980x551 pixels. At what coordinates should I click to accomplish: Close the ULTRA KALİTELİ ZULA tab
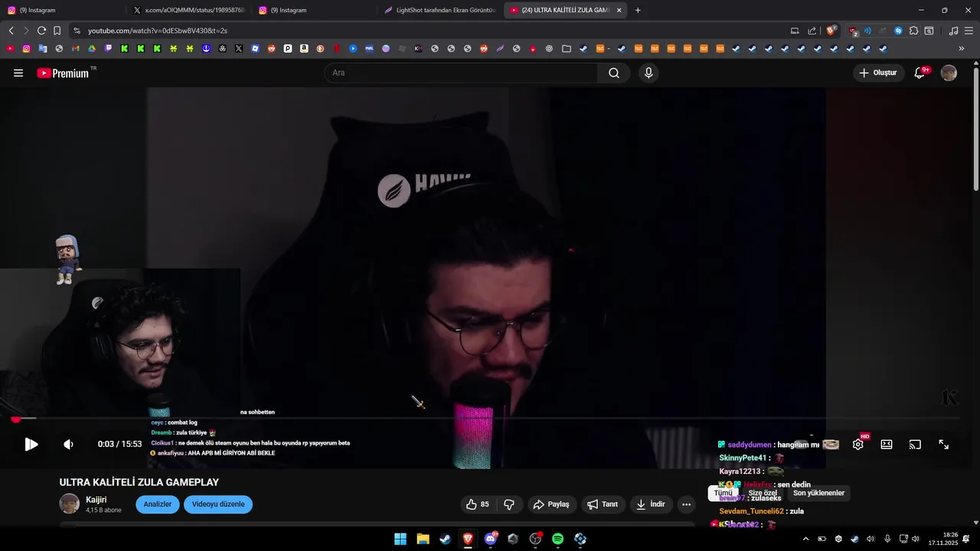(x=619, y=10)
